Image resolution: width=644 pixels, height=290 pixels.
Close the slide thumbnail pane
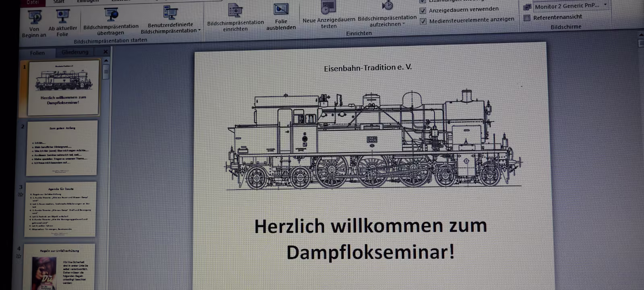point(105,52)
